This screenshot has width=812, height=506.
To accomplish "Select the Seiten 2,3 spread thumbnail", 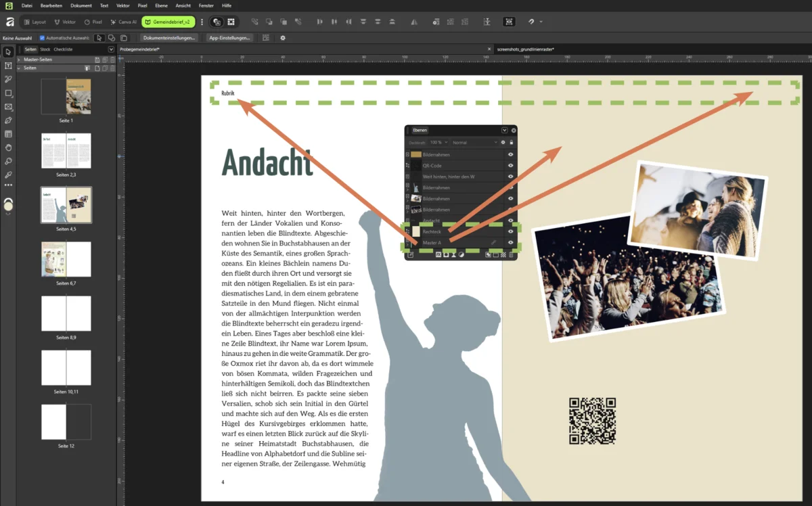I will 66,151.
